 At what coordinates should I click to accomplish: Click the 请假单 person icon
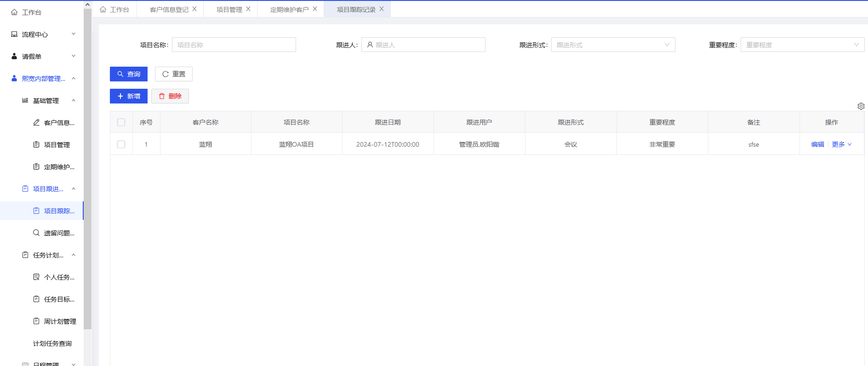pos(14,57)
